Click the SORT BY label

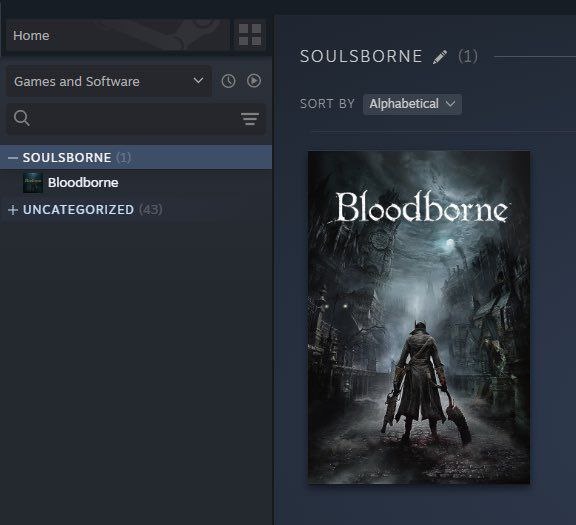pos(327,104)
